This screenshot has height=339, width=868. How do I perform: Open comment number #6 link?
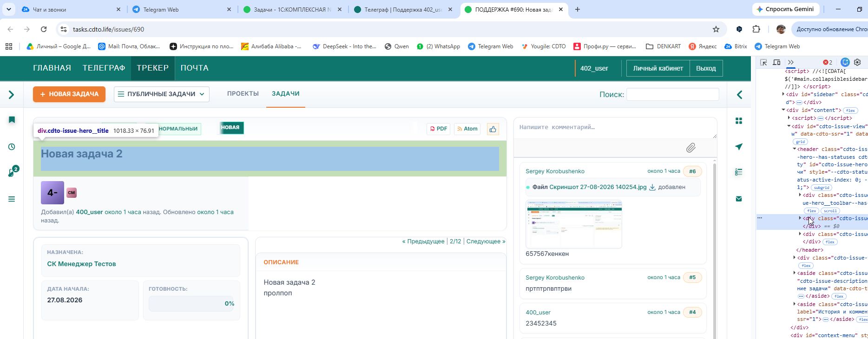pos(692,171)
